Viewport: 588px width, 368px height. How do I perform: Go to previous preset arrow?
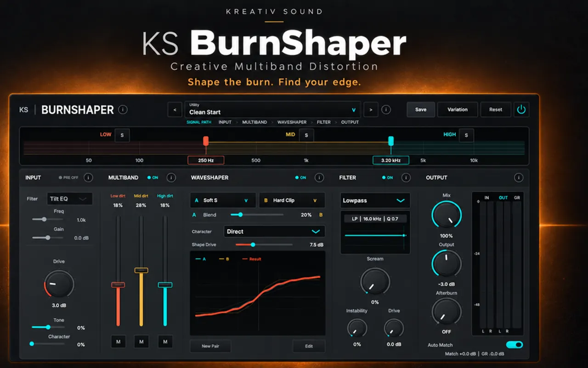coord(175,109)
